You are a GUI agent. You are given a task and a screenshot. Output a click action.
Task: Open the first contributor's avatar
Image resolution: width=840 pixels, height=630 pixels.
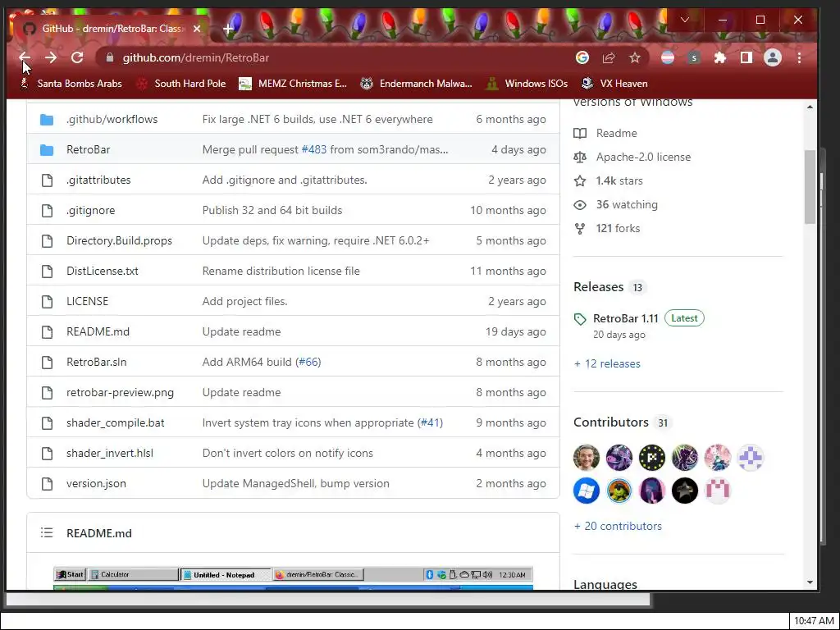point(586,458)
